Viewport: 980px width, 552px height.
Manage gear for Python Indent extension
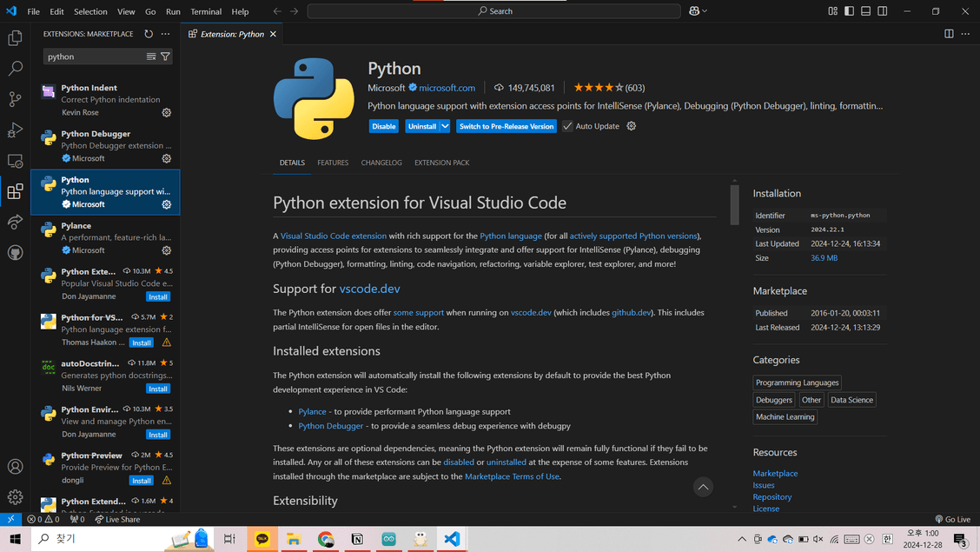point(166,112)
